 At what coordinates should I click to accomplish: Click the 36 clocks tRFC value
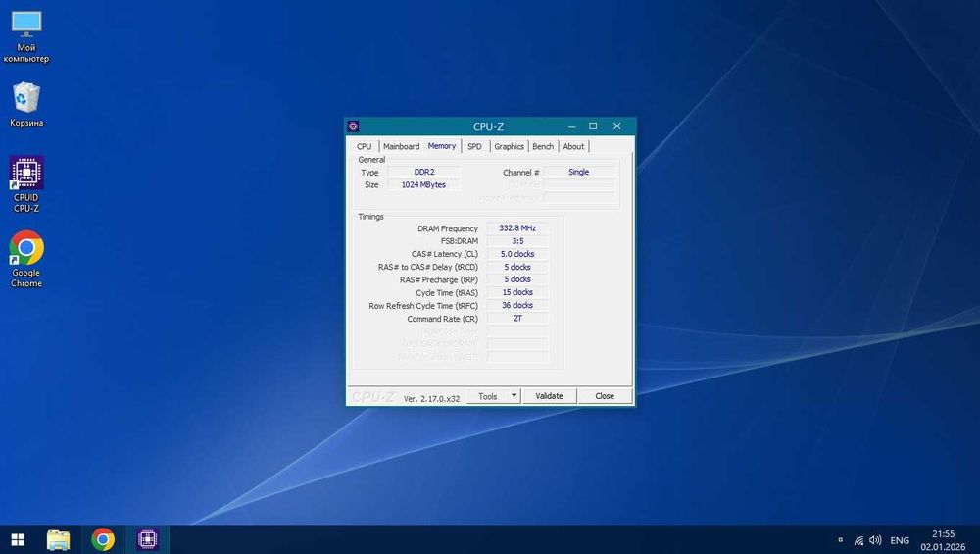click(x=517, y=305)
